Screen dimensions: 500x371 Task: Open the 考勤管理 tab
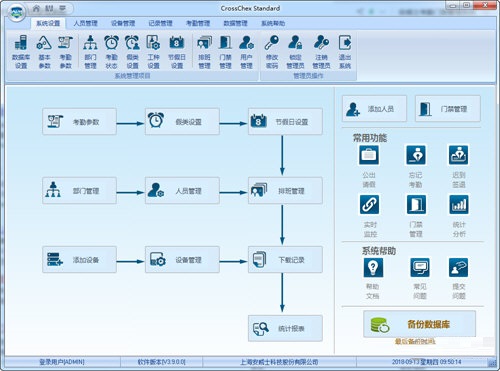coord(198,23)
